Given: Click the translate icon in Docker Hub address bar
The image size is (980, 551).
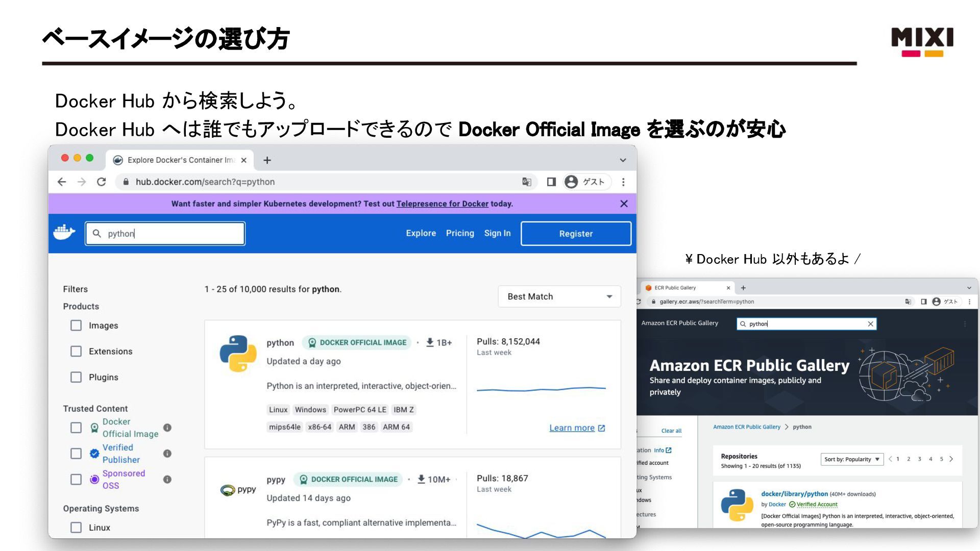Looking at the screenshot, I should coord(527,182).
